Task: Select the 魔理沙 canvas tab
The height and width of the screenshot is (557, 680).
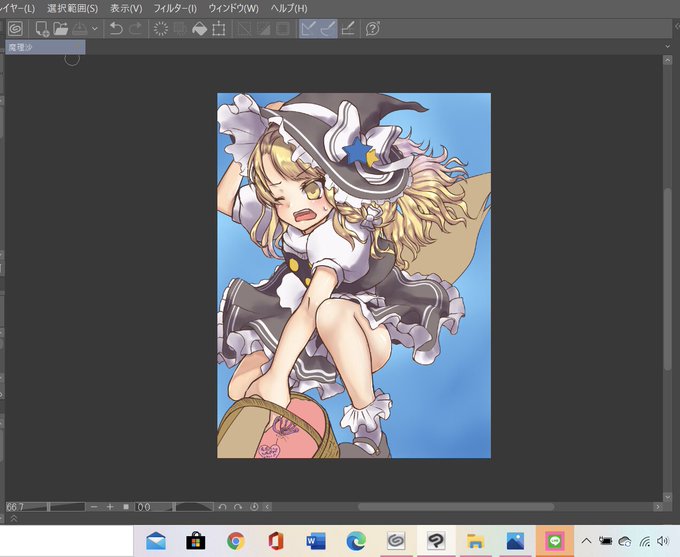Action: point(45,47)
